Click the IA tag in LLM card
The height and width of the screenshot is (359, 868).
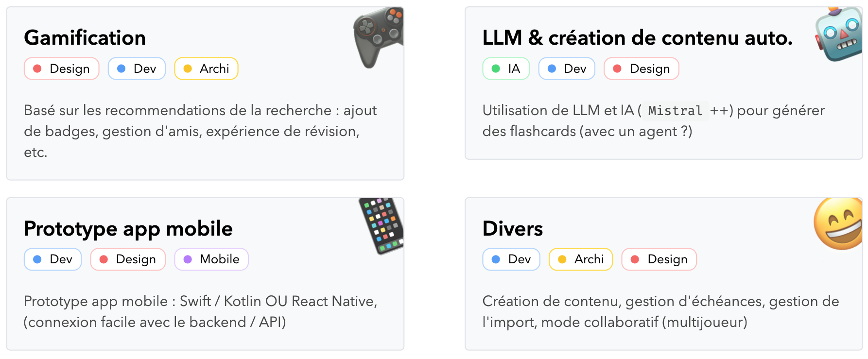click(506, 69)
